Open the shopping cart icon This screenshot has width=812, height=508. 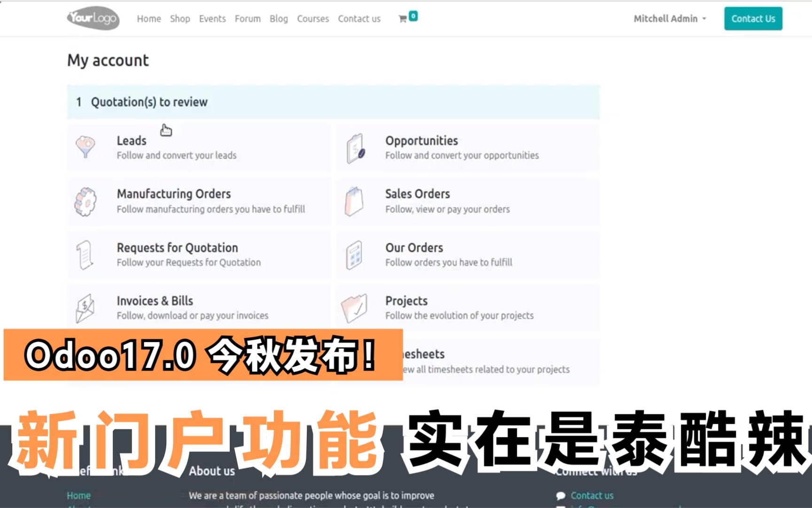(403, 19)
